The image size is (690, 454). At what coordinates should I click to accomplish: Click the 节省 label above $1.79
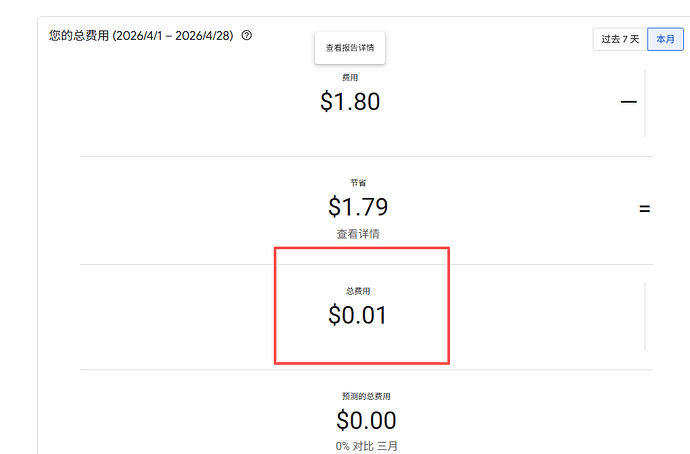(x=358, y=183)
